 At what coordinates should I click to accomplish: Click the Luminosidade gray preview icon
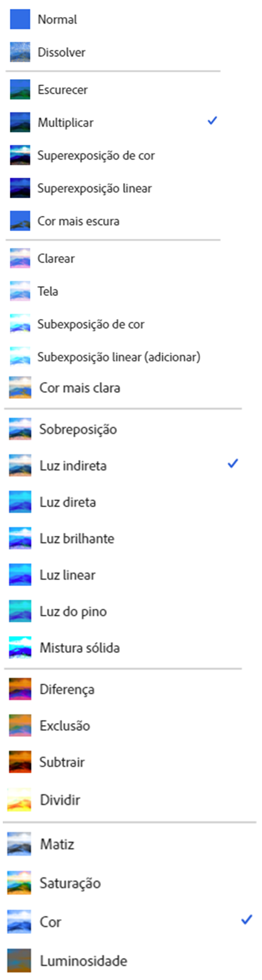pos(19,961)
